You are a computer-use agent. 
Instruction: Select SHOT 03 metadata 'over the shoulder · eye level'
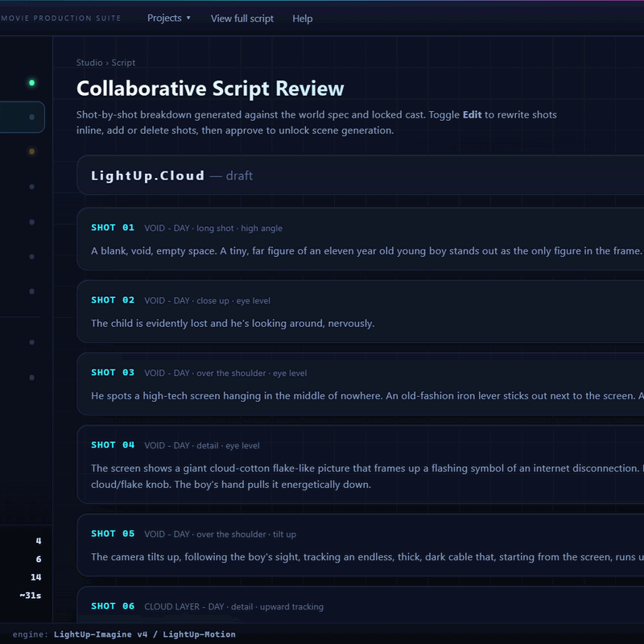tap(252, 373)
